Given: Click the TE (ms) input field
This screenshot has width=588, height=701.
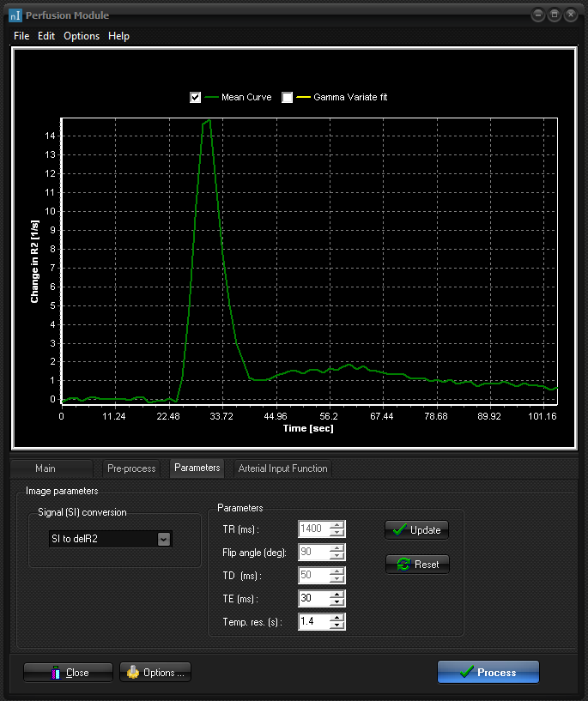Looking at the screenshot, I should (313, 599).
